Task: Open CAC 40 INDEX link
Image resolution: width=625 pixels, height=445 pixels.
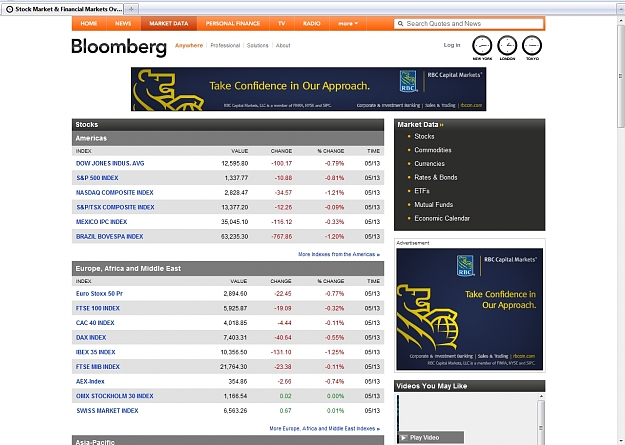Action: click(95, 323)
